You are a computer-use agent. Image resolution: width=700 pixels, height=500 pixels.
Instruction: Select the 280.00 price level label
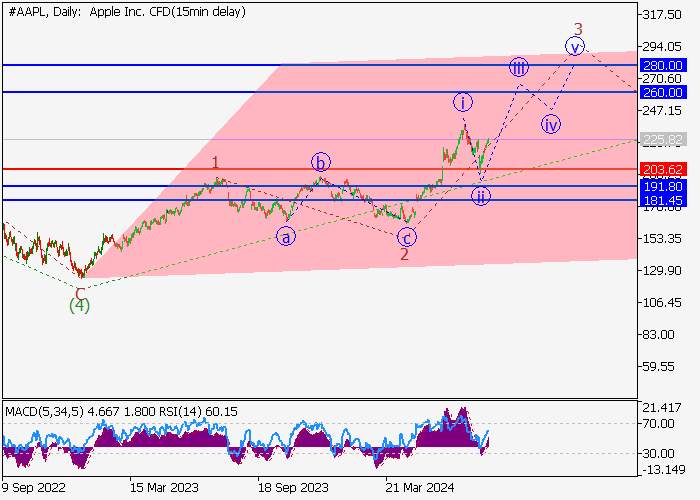click(x=662, y=66)
